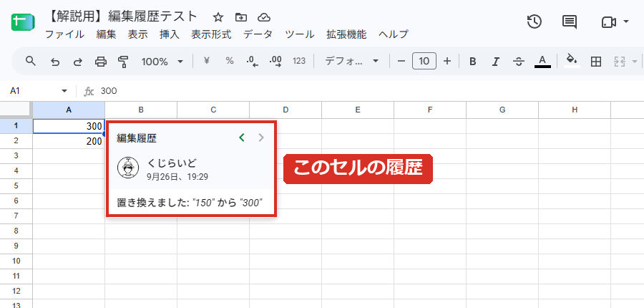The width and height of the screenshot is (644, 308).
Task: Click the select-all corner box
Action: 16,110
